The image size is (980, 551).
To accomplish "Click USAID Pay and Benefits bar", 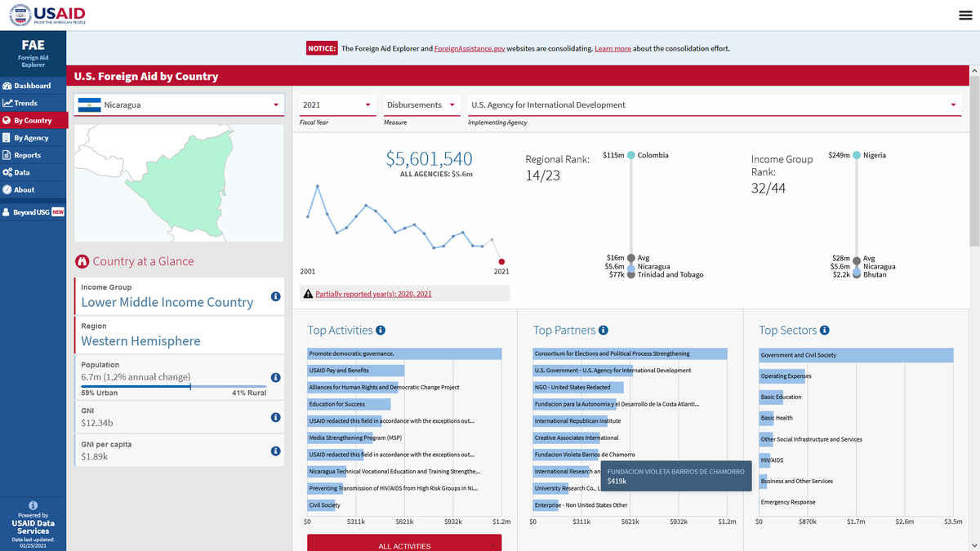I will pos(356,371).
